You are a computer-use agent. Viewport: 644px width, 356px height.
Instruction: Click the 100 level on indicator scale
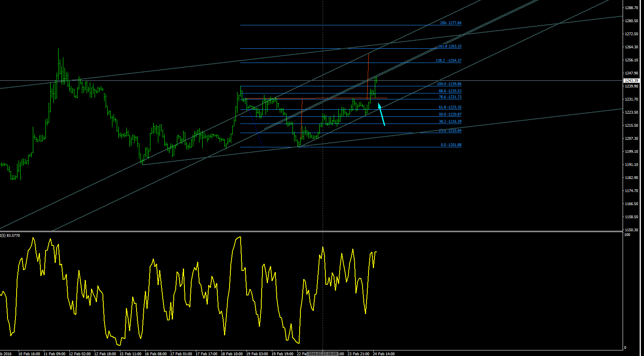pyautogui.click(x=627, y=235)
